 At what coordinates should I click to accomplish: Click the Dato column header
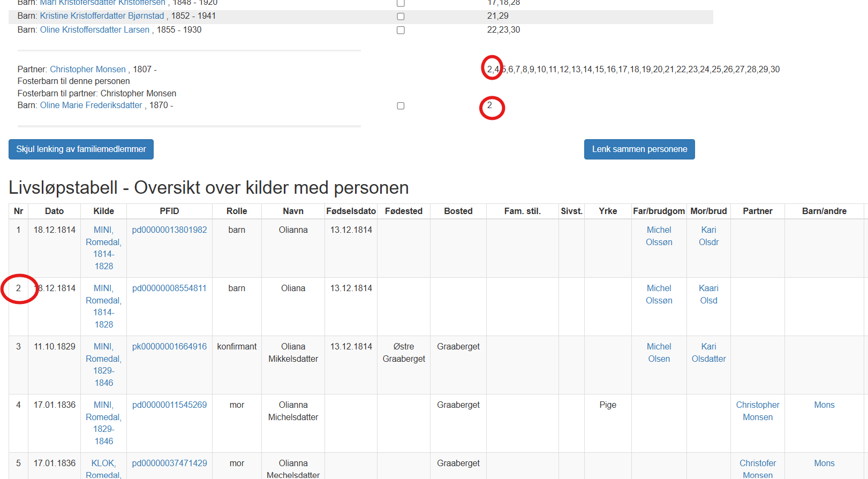coord(54,211)
